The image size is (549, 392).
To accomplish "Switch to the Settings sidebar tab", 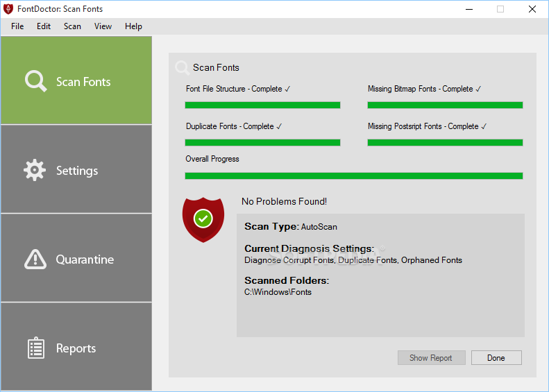I will pyautogui.click(x=76, y=169).
